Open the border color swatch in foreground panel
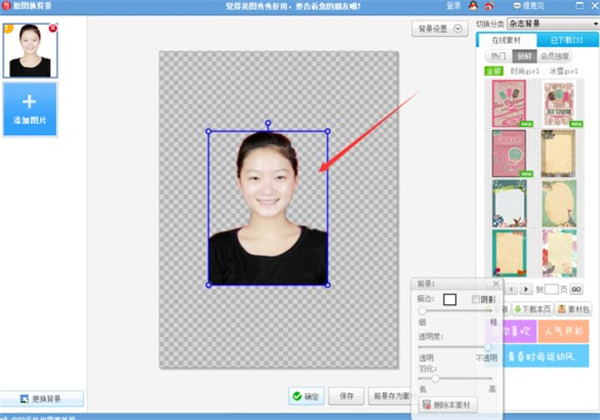Viewport: 600px width, 420px height. click(x=450, y=300)
